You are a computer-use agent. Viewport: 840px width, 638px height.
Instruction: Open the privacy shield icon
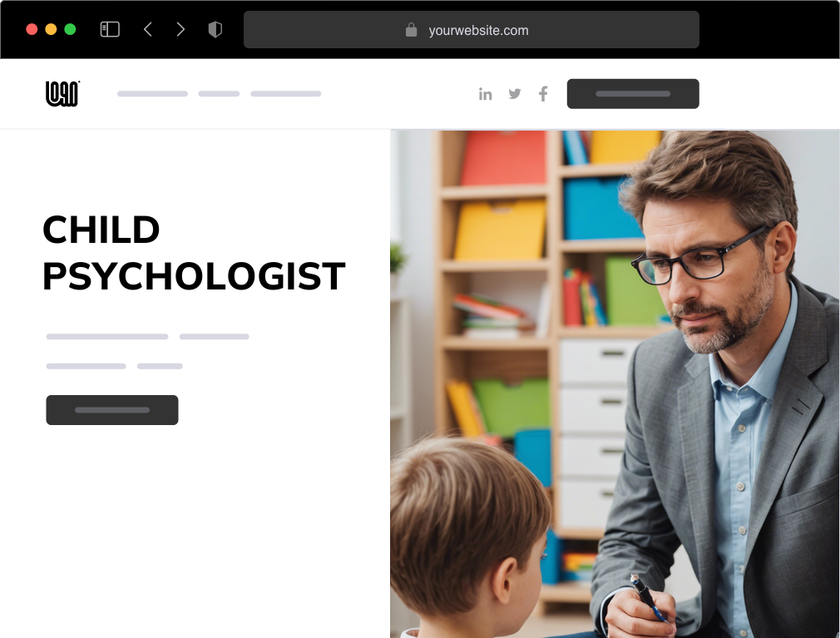click(x=215, y=29)
